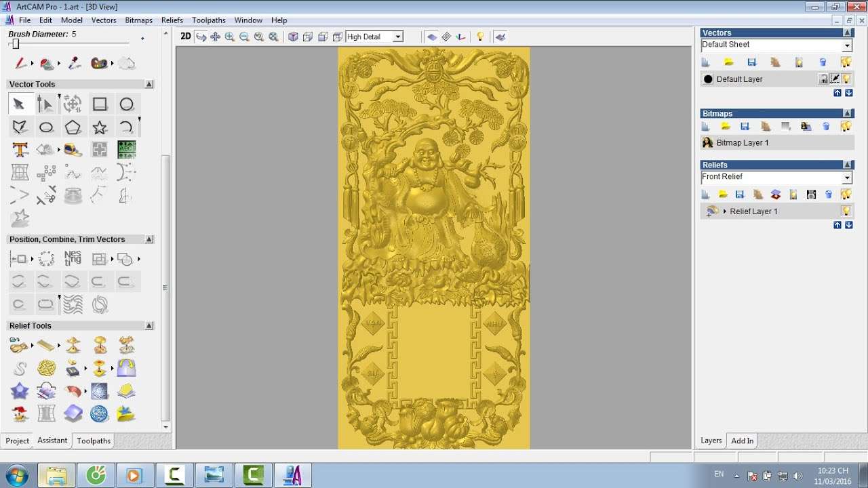Select the Create Arc tool

127,127
